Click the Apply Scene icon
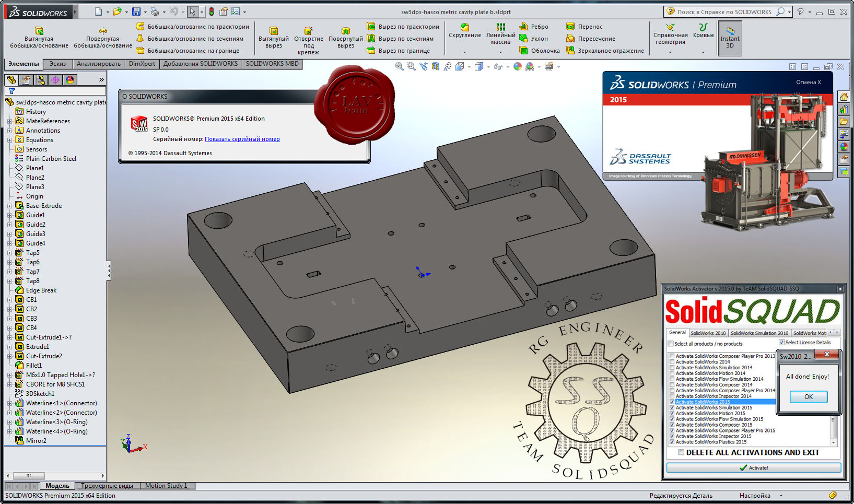Image resolution: width=854 pixels, height=504 pixels. [x=530, y=66]
